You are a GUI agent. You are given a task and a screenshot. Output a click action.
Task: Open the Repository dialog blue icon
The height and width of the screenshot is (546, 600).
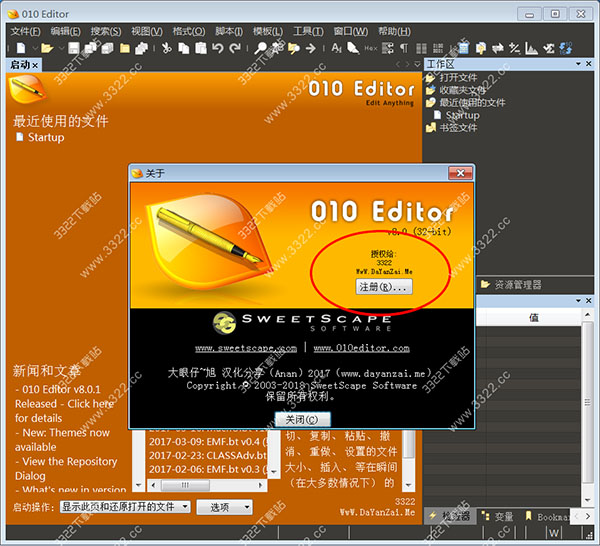pyautogui.click(x=566, y=48)
